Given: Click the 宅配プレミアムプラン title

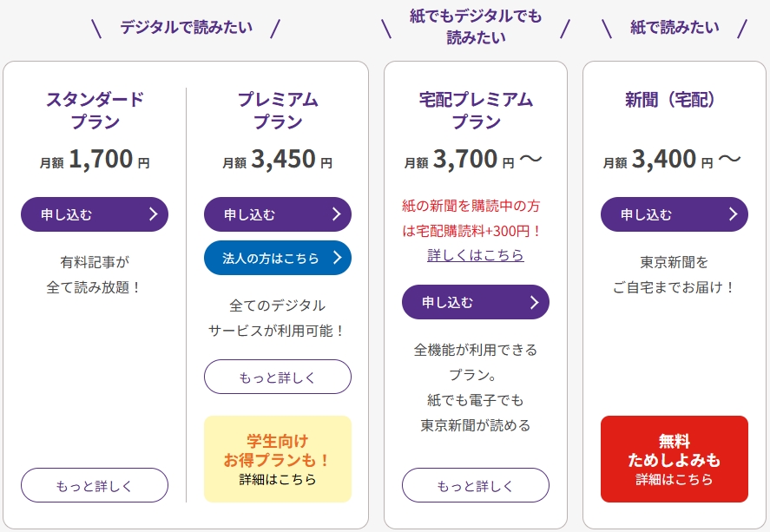Looking at the screenshot, I should [x=475, y=110].
